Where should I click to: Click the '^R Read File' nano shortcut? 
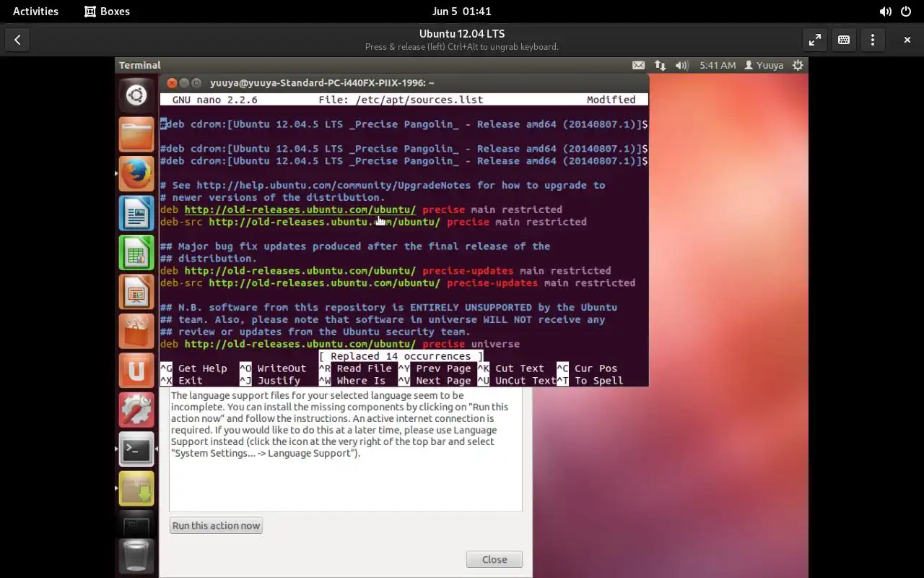355,368
